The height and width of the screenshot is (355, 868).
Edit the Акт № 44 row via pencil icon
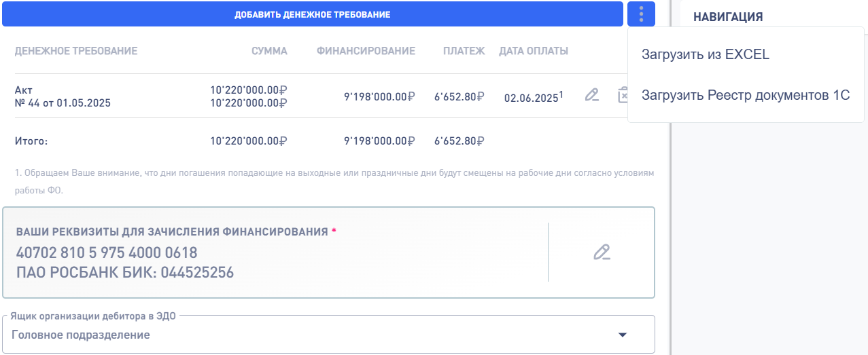click(x=592, y=96)
